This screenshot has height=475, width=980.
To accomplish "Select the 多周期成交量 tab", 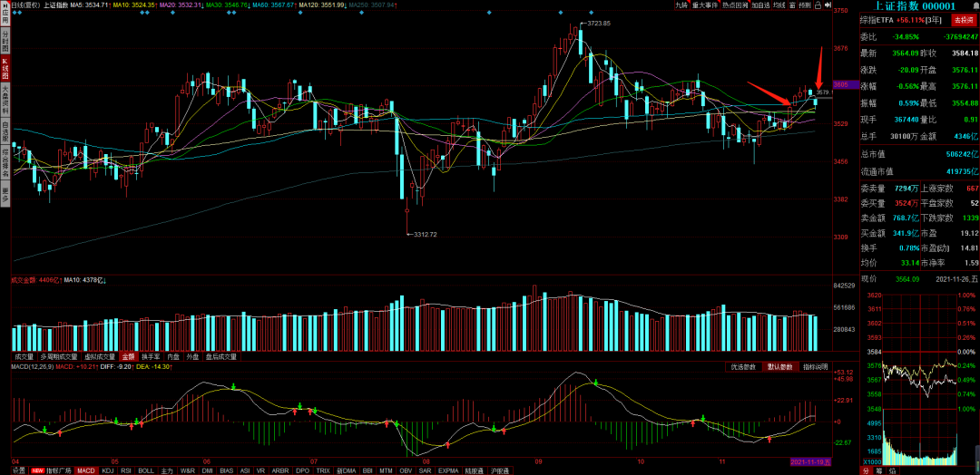I will (x=59, y=356).
